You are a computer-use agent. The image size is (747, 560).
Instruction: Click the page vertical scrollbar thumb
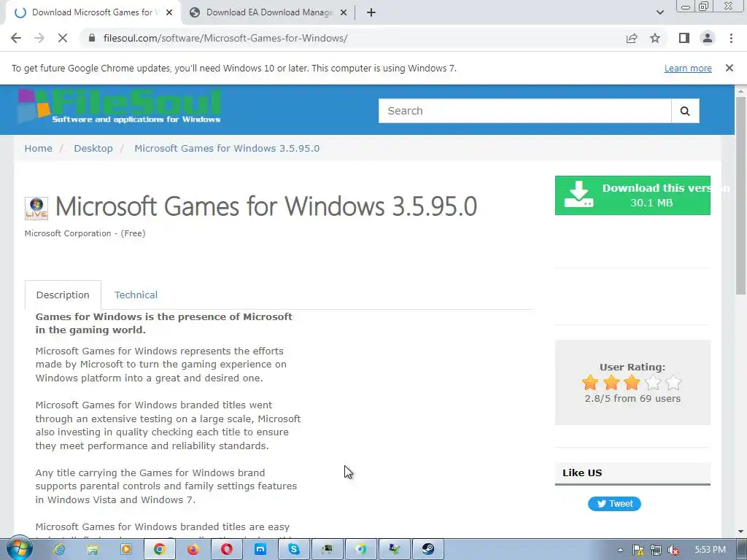(741, 195)
